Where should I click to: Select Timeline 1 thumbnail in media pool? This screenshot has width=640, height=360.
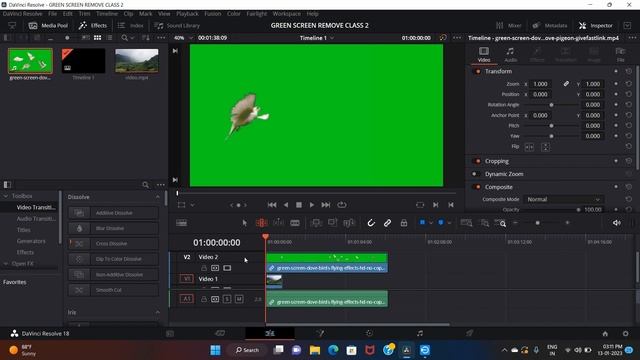point(83,61)
